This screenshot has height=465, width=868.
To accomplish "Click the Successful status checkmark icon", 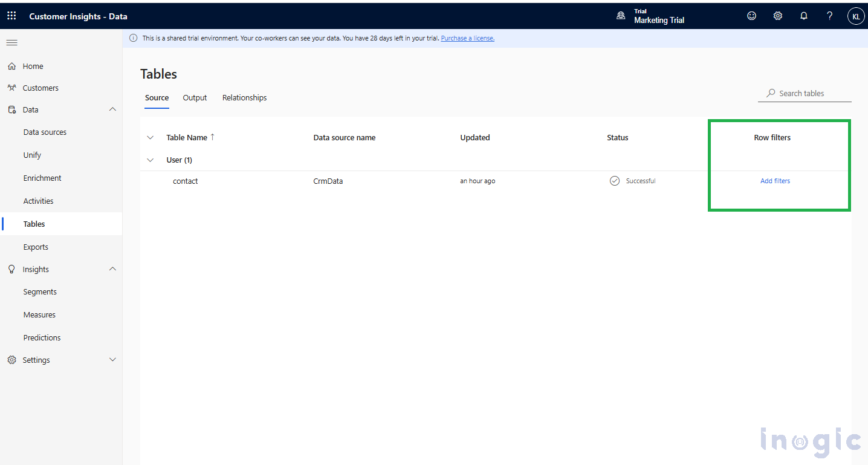I will pyautogui.click(x=615, y=180).
